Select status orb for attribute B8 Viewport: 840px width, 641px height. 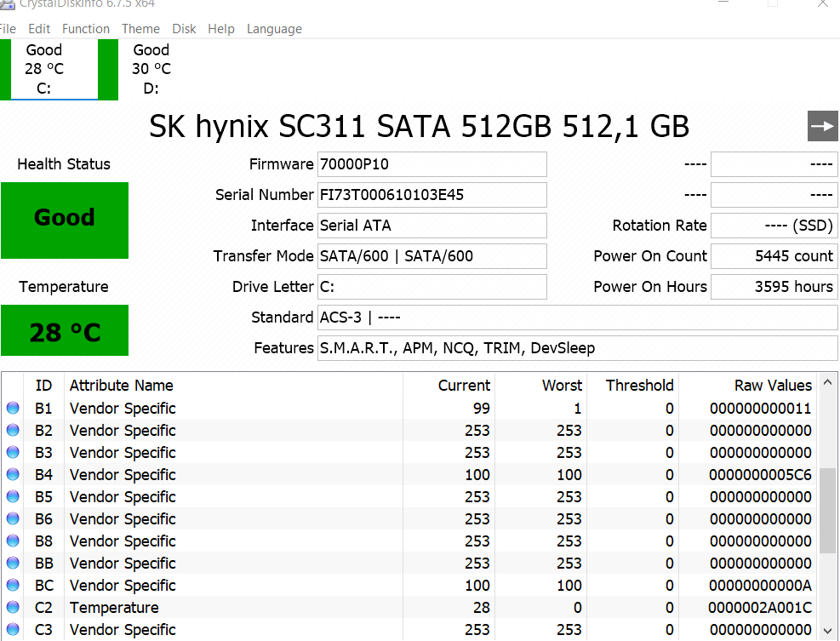tap(13, 541)
